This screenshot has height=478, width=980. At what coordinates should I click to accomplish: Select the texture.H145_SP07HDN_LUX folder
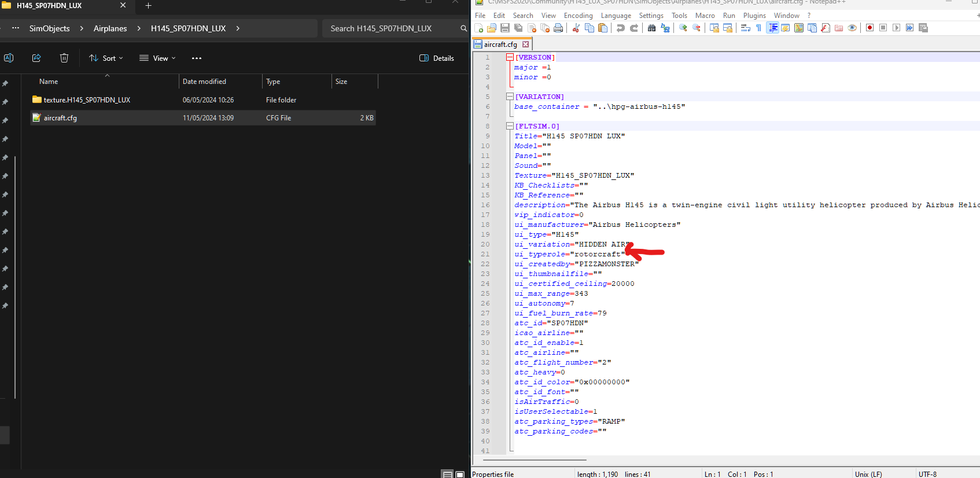click(x=87, y=100)
